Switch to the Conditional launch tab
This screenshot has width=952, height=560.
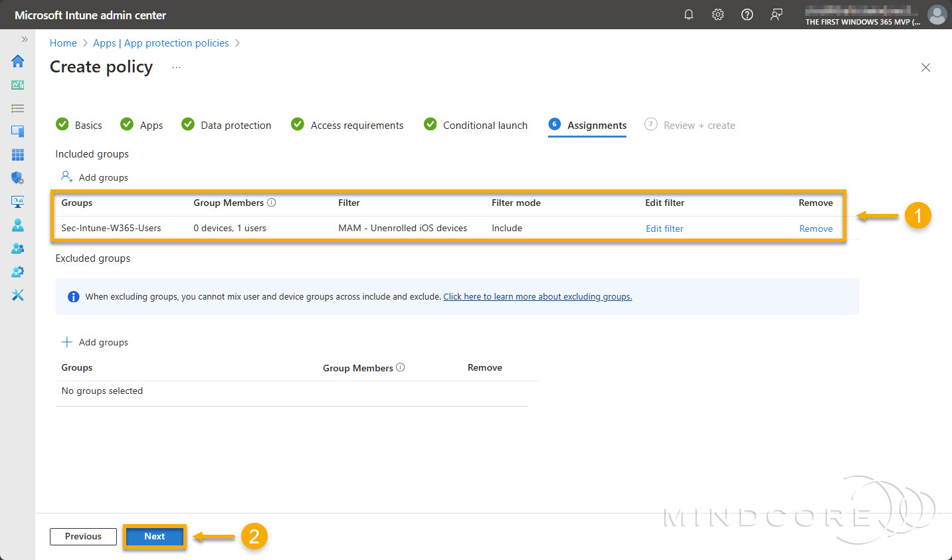(x=485, y=125)
